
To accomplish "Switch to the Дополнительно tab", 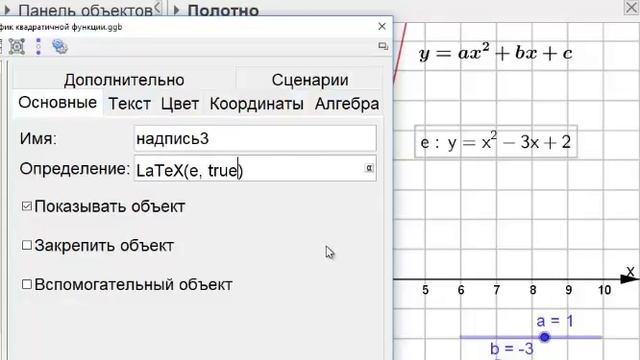I will (x=124, y=80).
